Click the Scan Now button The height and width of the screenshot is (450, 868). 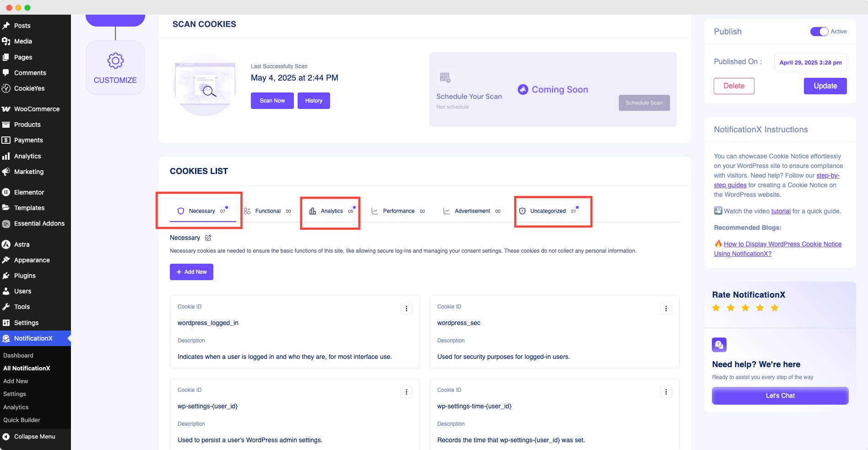click(x=272, y=101)
